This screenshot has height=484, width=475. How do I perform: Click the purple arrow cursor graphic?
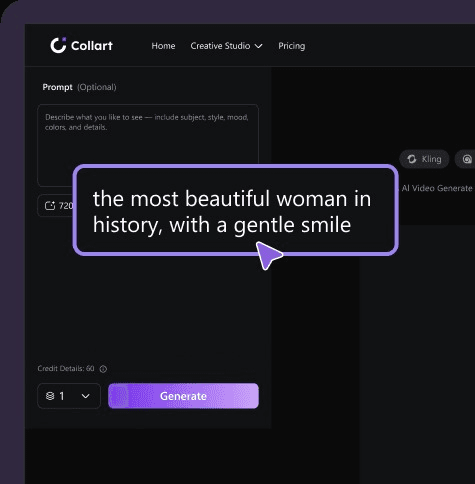click(x=269, y=256)
